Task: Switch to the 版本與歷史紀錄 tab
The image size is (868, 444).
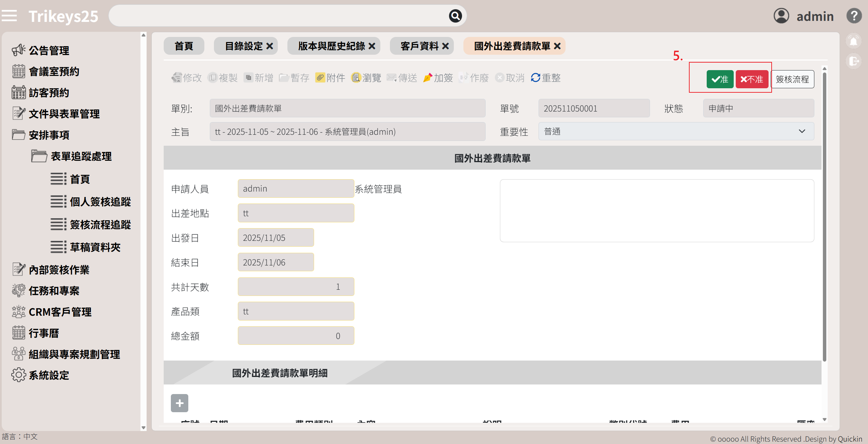Action: [x=331, y=46]
